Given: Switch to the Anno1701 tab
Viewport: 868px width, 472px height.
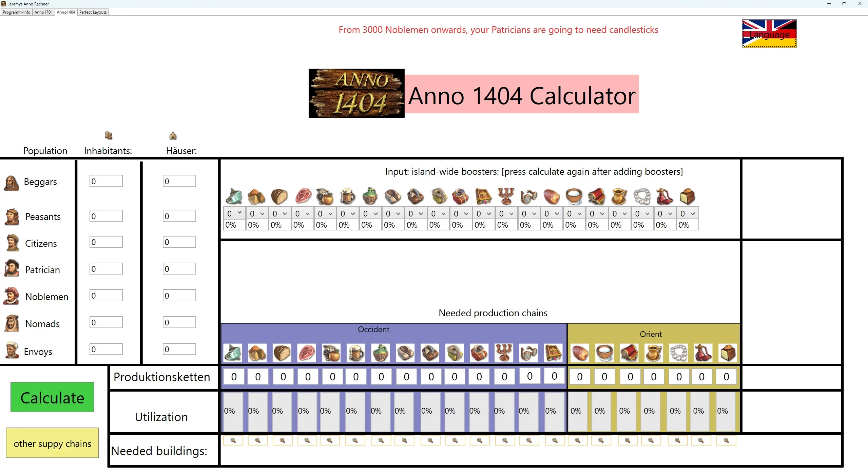Looking at the screenshot, I should pyautogui.click(x=43, y=12).
